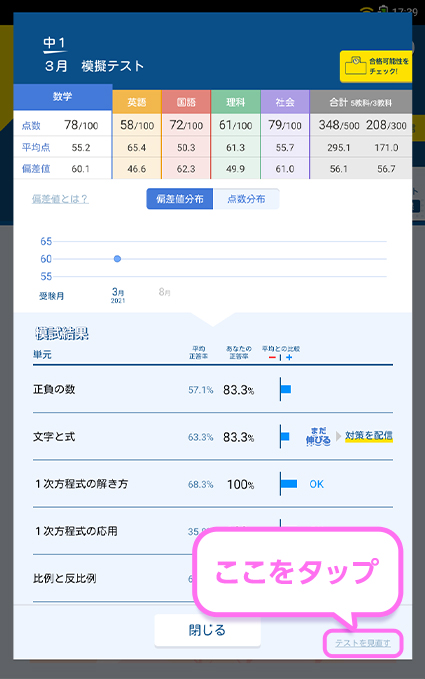Viewport: 425px width, 679px height.
Task: Click the 閉じる button
Action: point(208,630)
